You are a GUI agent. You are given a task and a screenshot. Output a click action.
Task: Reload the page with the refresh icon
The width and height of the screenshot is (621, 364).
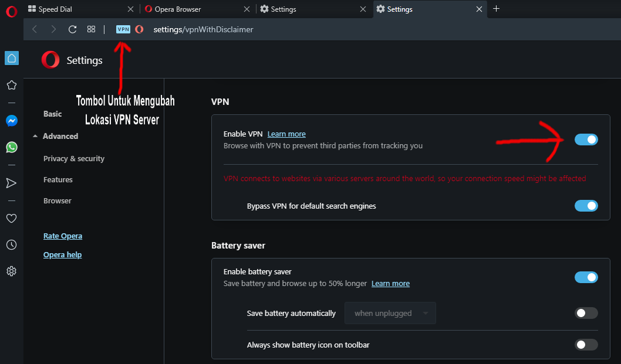pos(72,29)
